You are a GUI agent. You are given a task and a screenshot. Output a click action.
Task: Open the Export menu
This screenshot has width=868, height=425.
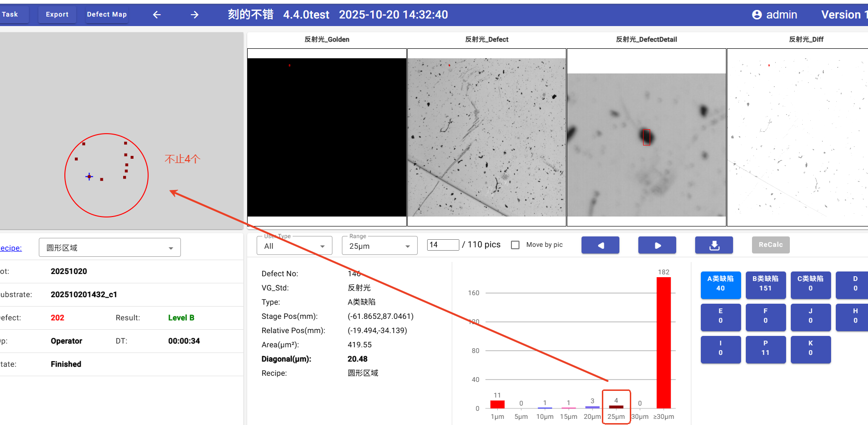pyautogui.click(x=57, y=15)
